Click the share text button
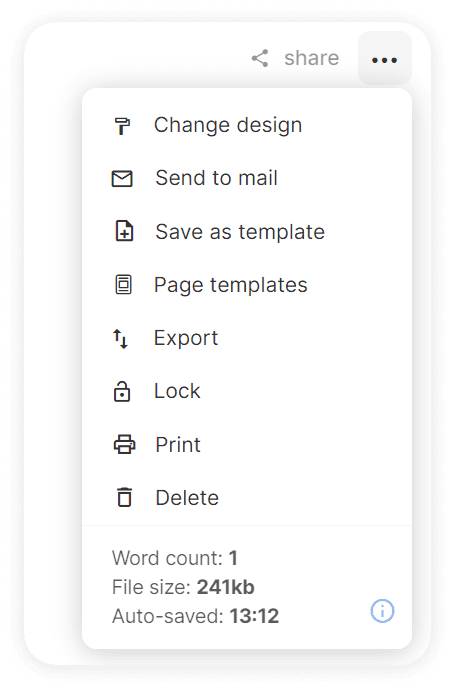The width and height of the screenshot is (455, 691). tap(312, 58)
